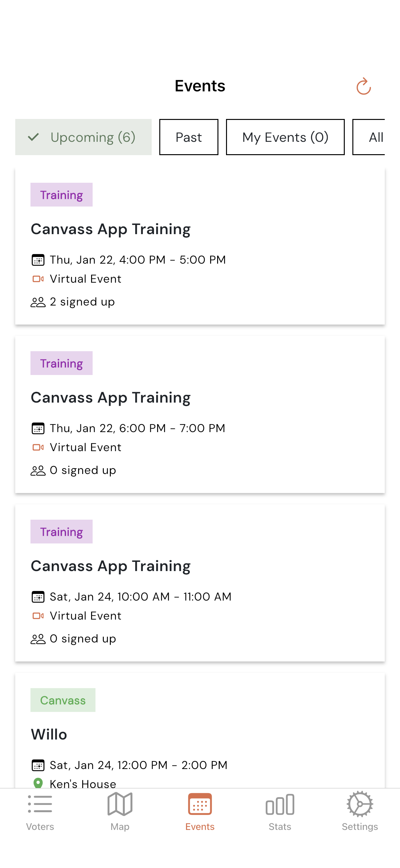Screen dimensions: 400x868
Task: Select the All filter chip
Action: (371, 137)
